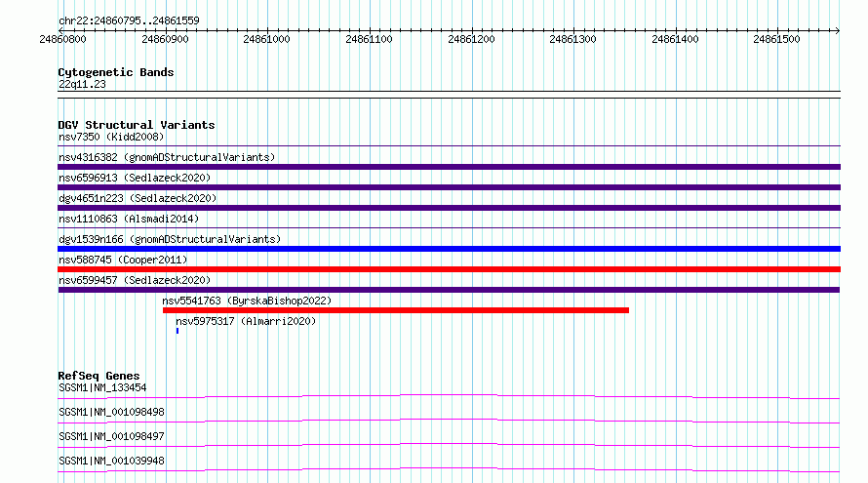Click the 22q11.23 band label
The height and width of the screenshot is (483, 868).
(82, 84)
